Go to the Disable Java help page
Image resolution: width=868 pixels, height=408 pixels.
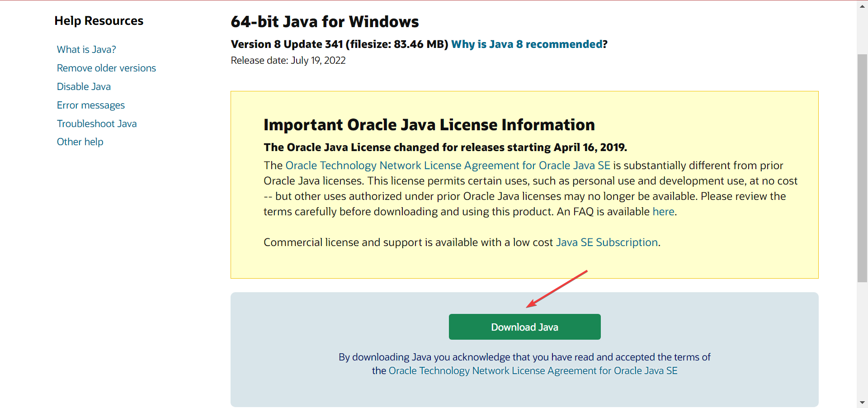click(84, 86)
